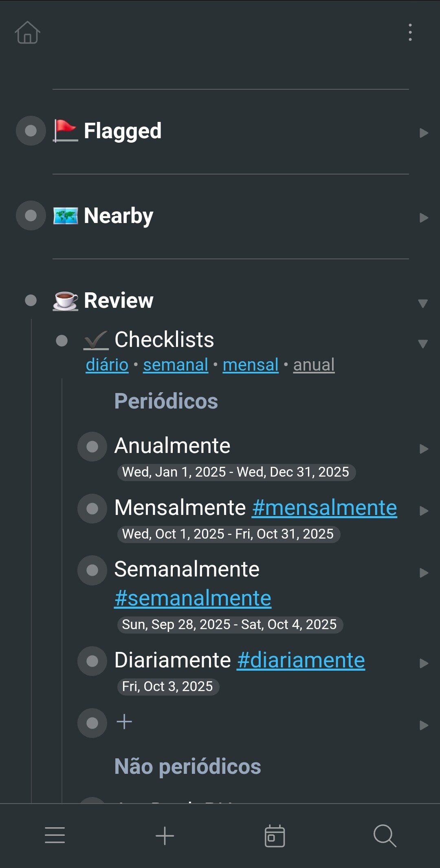The height and width of the screenshot is (868, 440).
Task: Expand the Flagged section arrow
Action: tap(424, 133)
